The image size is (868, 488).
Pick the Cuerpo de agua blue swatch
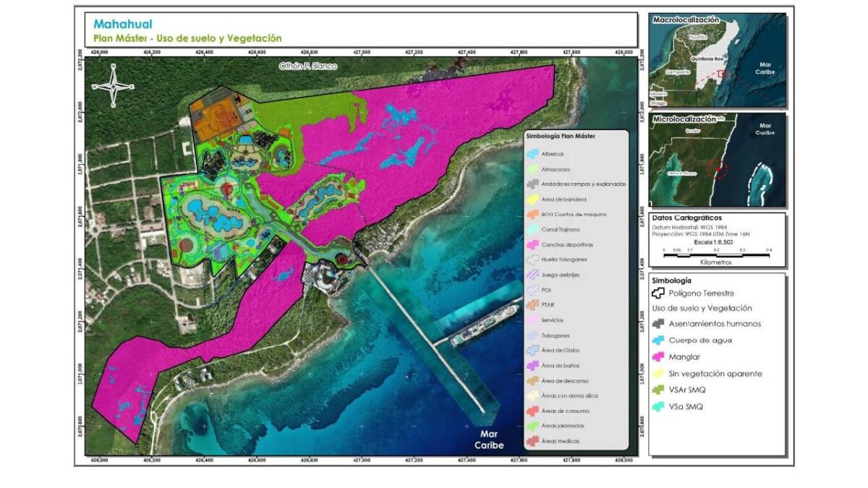point(658,341)
